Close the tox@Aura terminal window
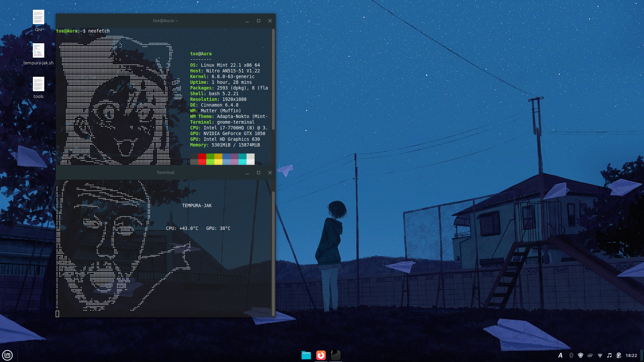Viewport: 644px width, 362px height. click(270, 21)
